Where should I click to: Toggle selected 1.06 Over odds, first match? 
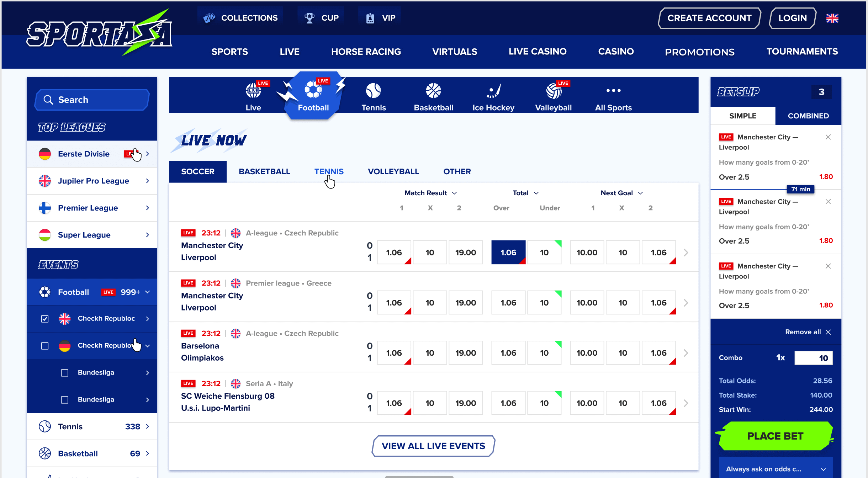tap(508, 253)
